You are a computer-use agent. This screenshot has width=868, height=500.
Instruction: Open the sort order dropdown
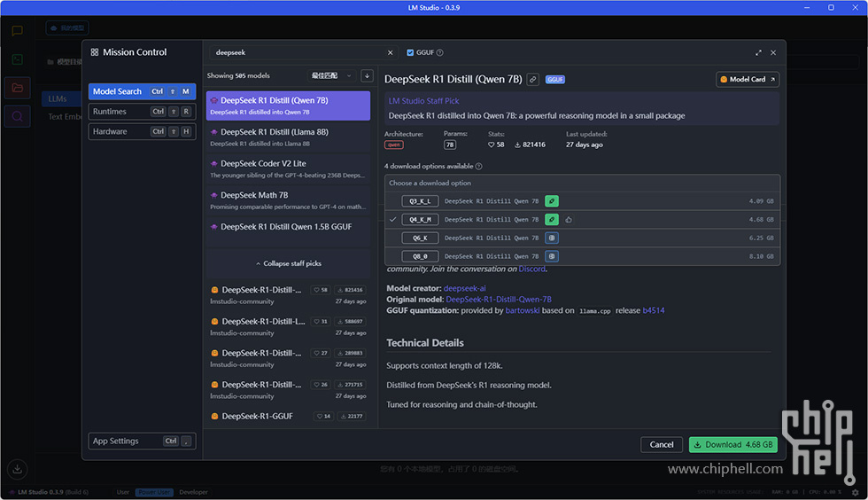click(332, 76)
